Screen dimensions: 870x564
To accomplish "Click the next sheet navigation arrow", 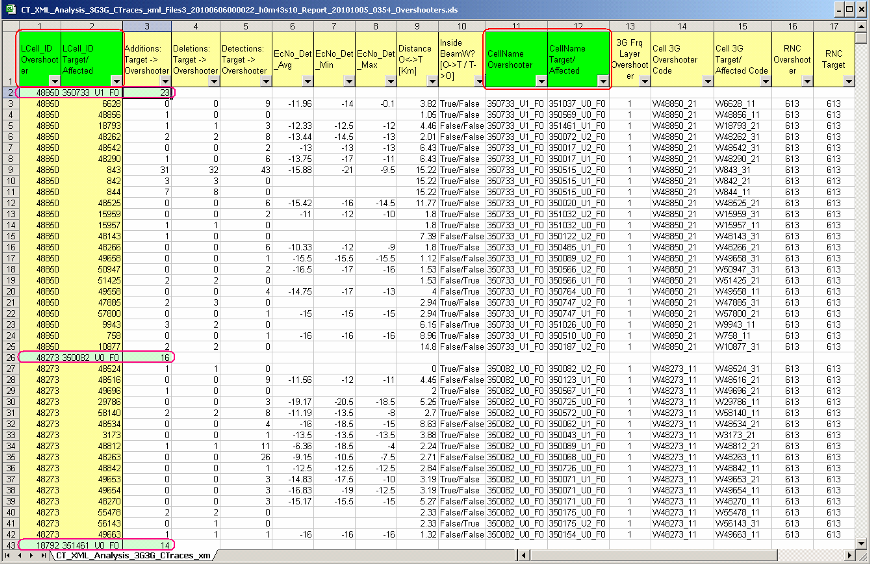I will click(30, 555).
